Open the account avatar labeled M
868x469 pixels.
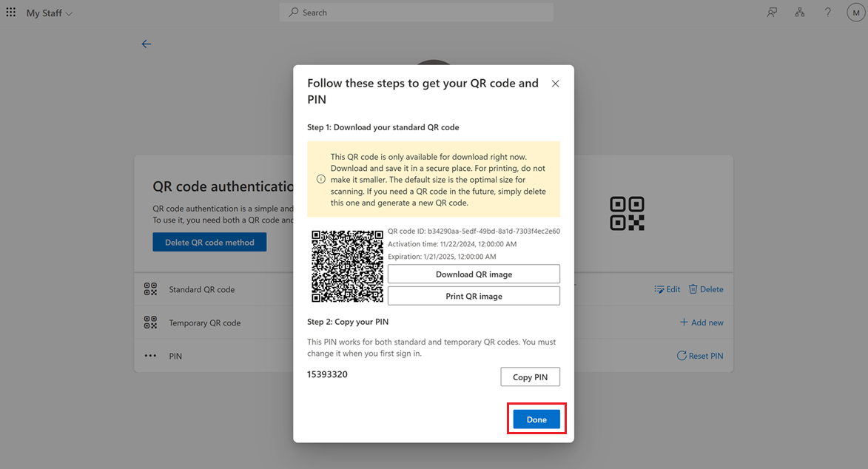click(855, 12)
